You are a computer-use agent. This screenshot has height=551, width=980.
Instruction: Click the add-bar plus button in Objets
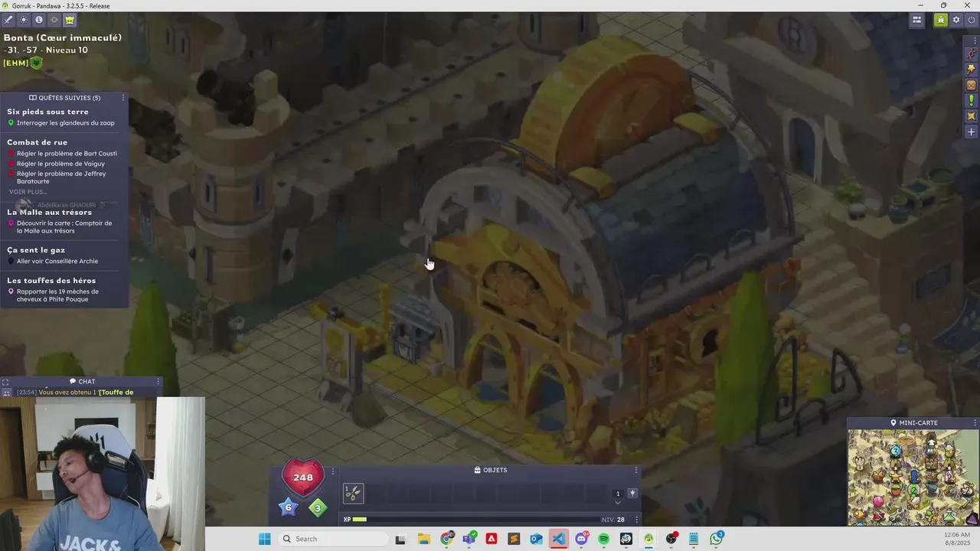coord(632,493)
